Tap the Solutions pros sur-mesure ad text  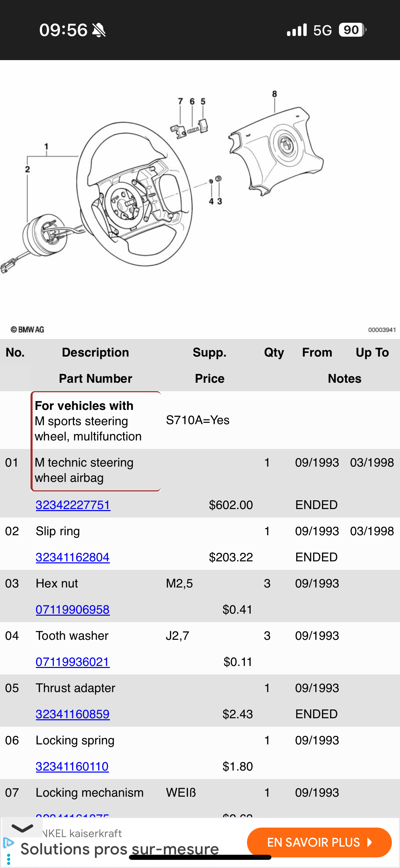(x=120, y=849)
